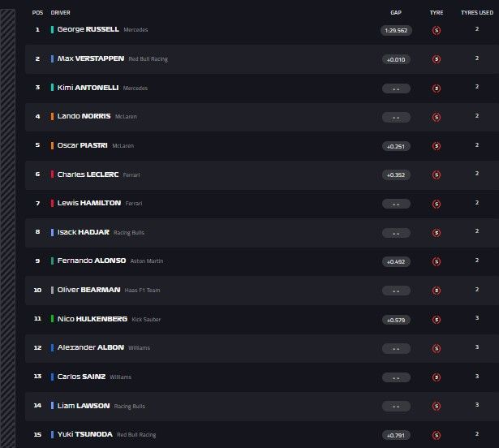Select Oliver Bearman in the results list

click(88, 290)
